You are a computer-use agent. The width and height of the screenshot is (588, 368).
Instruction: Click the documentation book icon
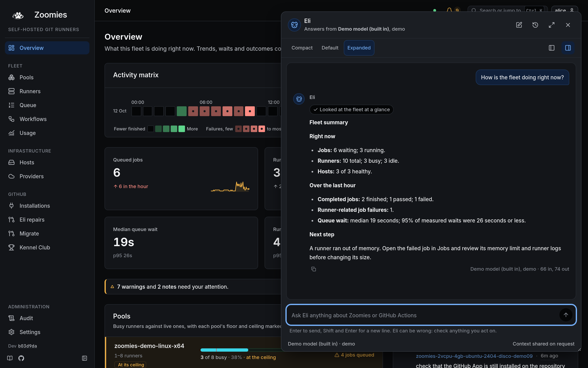(x=10, y=358)
